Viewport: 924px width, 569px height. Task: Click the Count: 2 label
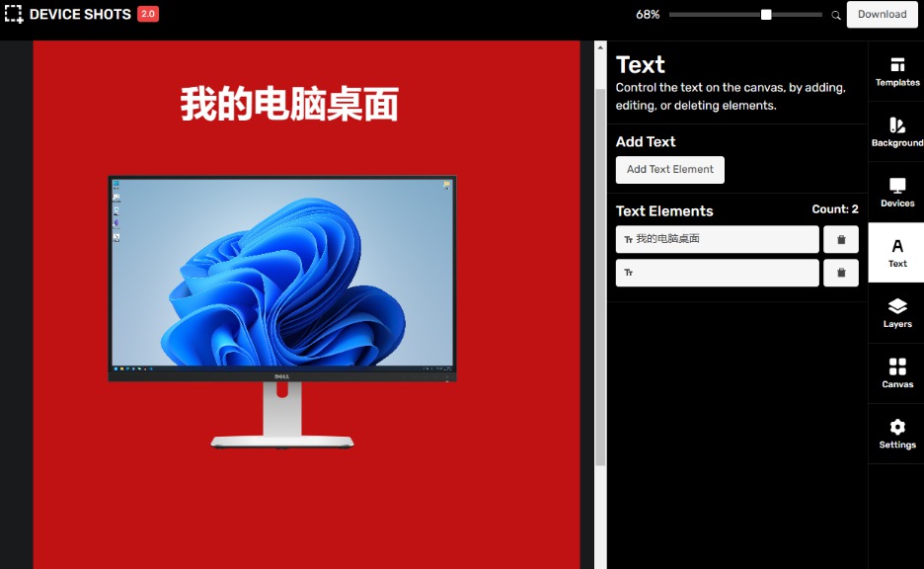[x=835, y=209]
